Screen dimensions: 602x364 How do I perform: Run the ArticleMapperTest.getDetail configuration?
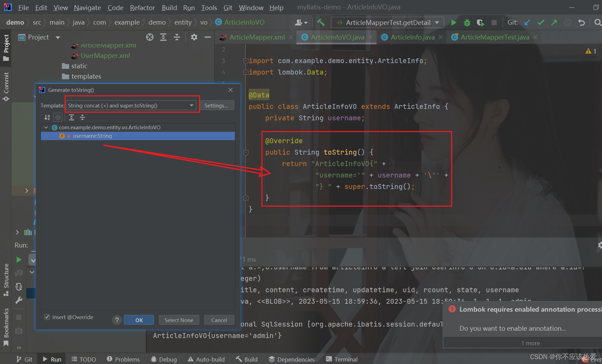pyautogui.click(x=454, y=22)
